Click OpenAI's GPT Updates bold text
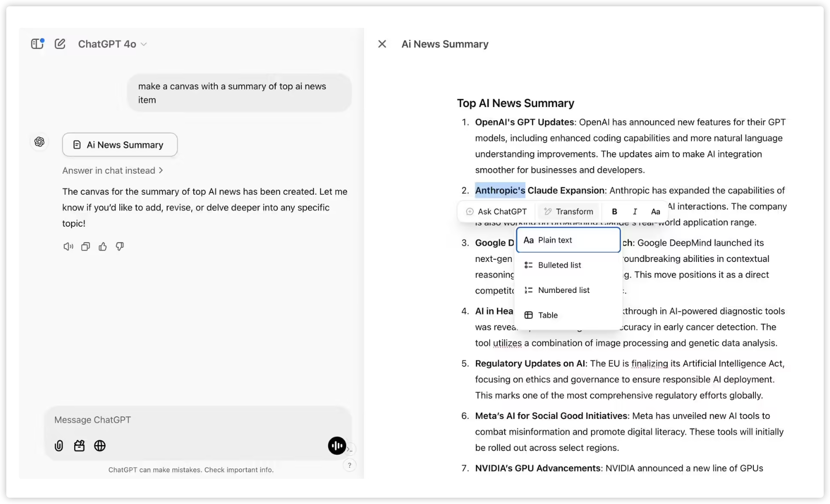The height and width of the screenshot is (504, 830). point(525,122)
